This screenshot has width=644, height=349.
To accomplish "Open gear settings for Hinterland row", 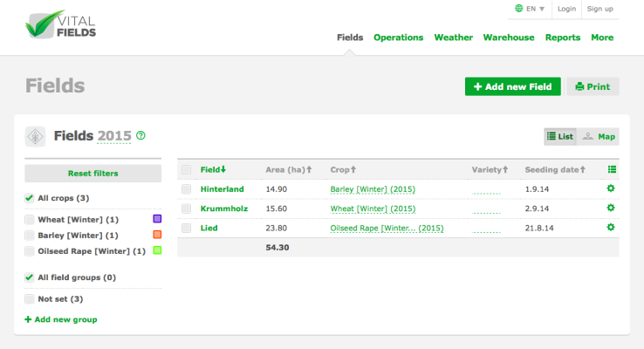I will tap(611, 188).
